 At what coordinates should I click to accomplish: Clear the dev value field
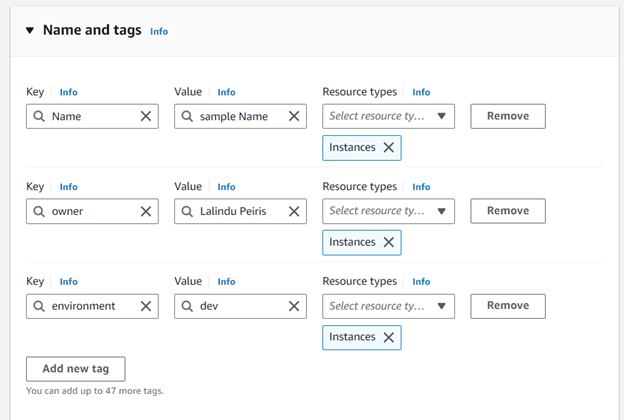pyautogui.click(x=294, y=306)
